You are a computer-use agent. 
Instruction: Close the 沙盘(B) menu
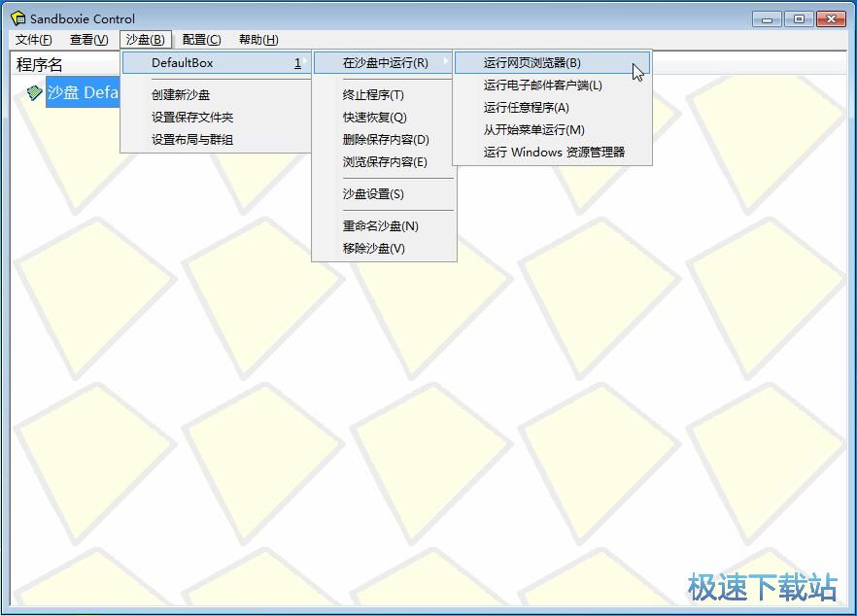(146, 40)
